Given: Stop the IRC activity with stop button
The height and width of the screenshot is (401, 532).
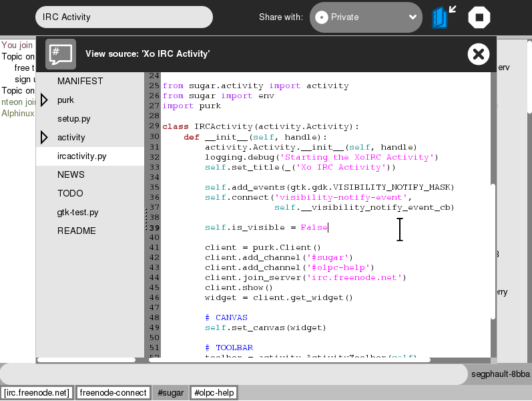Looking at the screenshot, I should 479,17.
